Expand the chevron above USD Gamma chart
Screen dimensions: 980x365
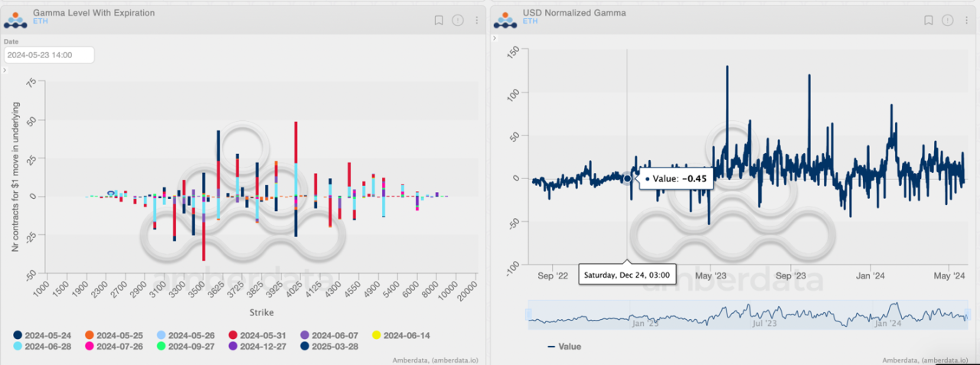(495, 37)
